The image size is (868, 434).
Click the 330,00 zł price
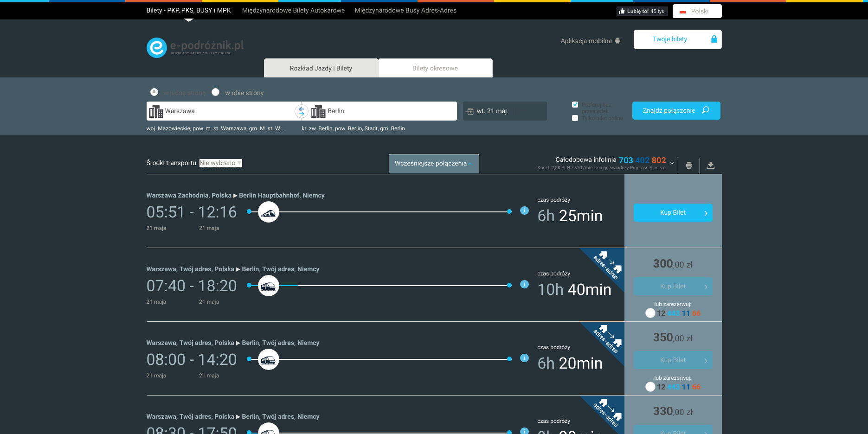tap(673, 411)
